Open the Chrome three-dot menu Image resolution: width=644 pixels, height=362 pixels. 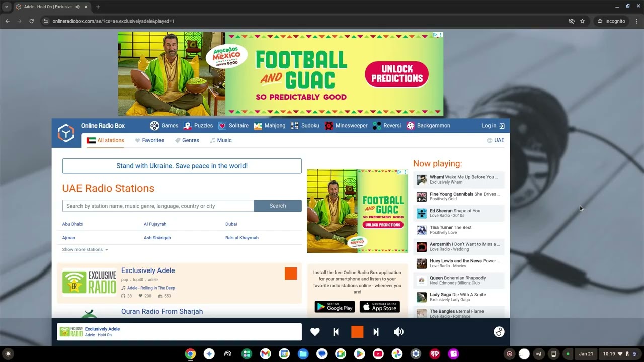point(636,21)
